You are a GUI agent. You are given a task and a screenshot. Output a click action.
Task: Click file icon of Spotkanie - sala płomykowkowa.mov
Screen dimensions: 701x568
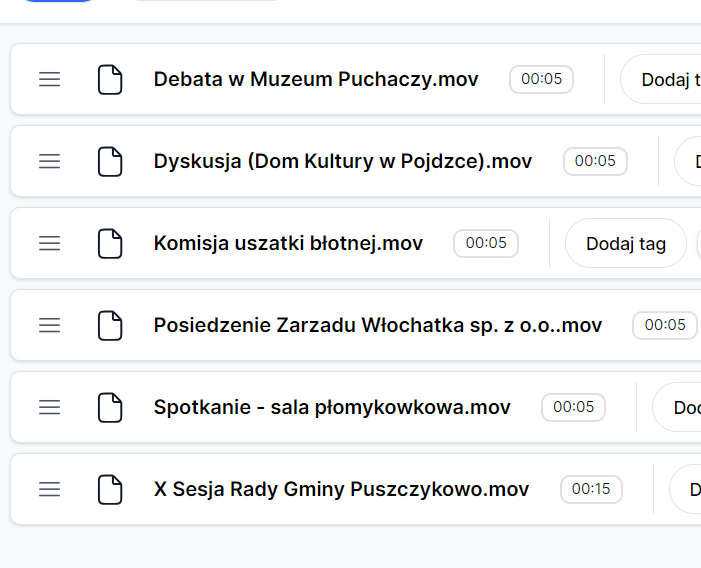coord(110,407)
